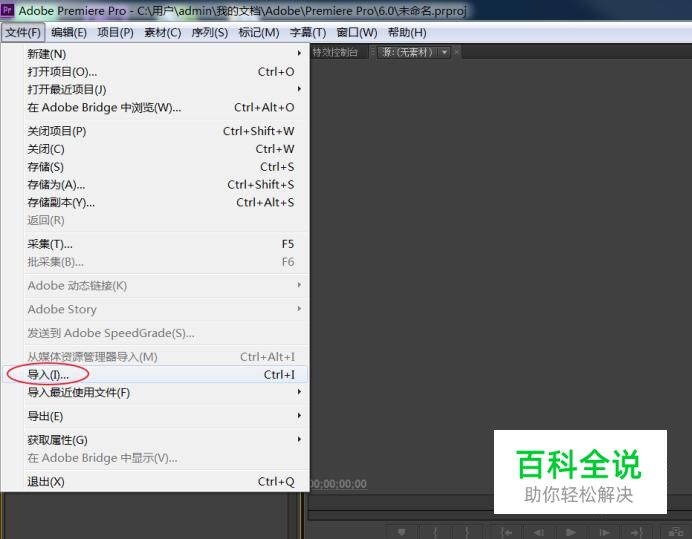Open the 编辑(E) menu
692x539 pixels.
tap(69, 33)
